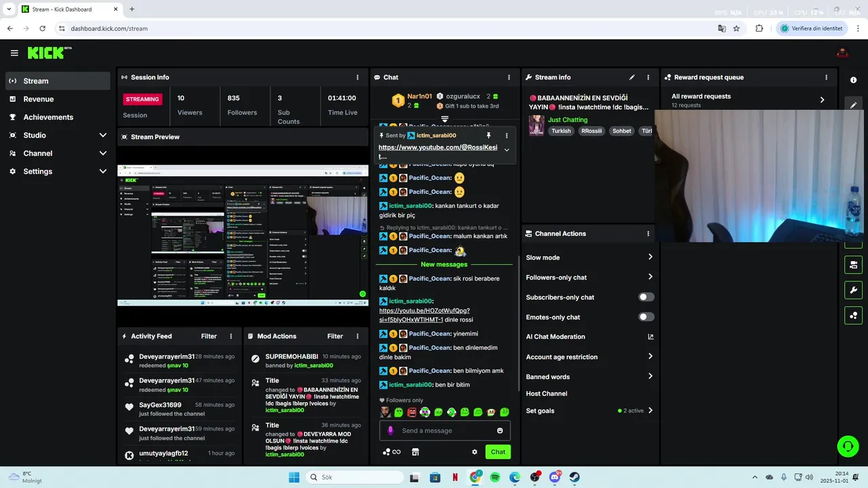Click the pin icon on pinned message
The width and height of the screenshot is (868, 488).
pyautogui.click(x=488, y=136)
